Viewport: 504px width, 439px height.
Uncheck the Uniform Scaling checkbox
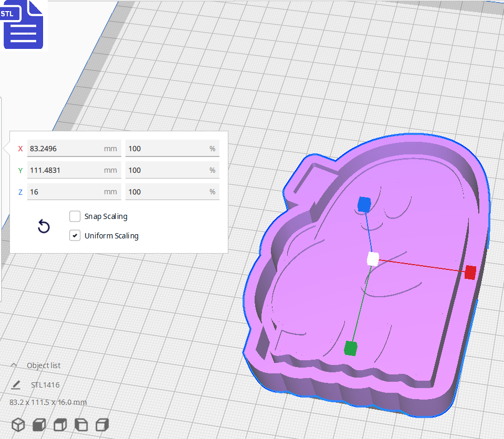[75, 236]
